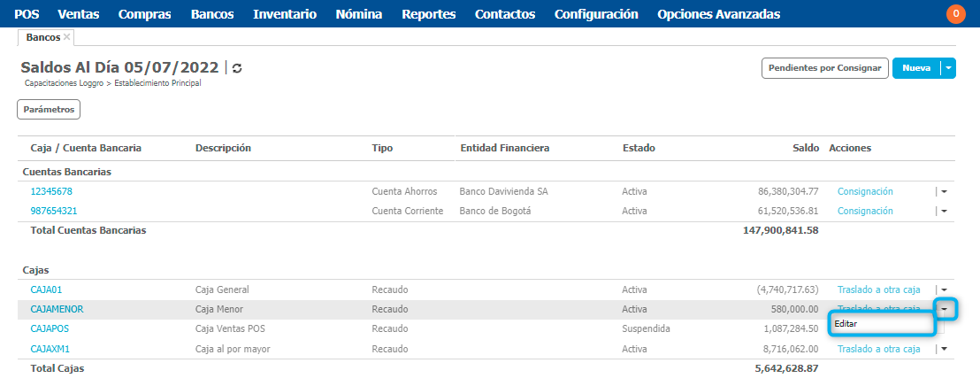Click the refresh balances icon
The height and width of the screenshot is (386, 980).
pyautogui.click(x=237, y=68)
